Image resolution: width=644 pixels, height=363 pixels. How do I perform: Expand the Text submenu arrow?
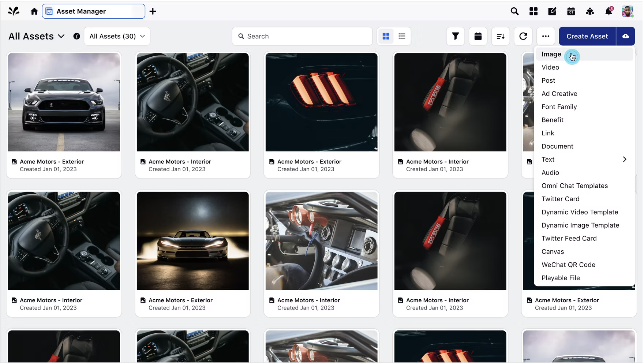coord(625,160)
